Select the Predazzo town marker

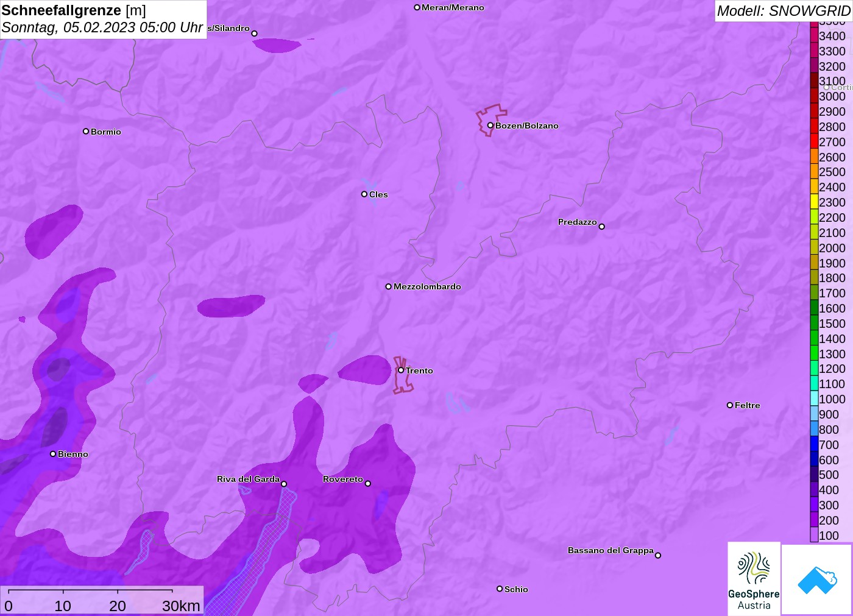pos(601,227)
